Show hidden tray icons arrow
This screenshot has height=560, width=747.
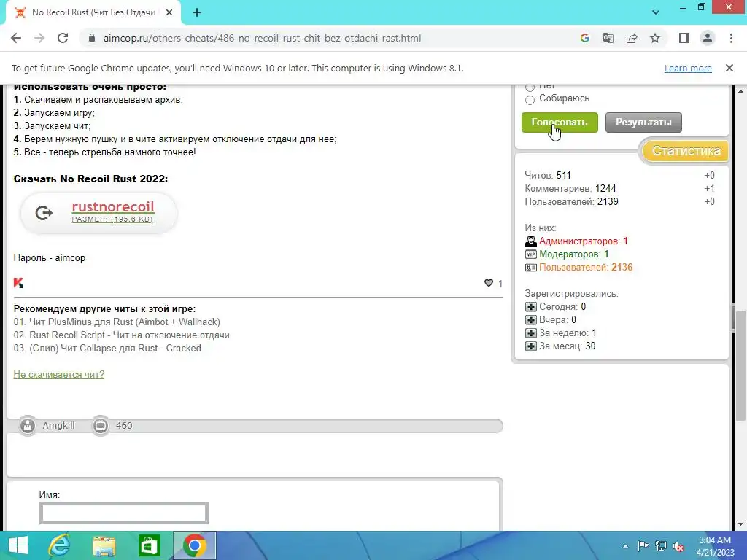(x=625, y=546)
